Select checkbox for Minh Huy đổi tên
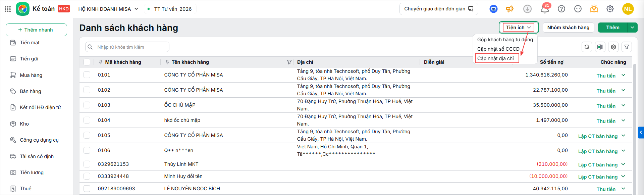The width and height of the screenshot is (644, 195). pos(87,176)
